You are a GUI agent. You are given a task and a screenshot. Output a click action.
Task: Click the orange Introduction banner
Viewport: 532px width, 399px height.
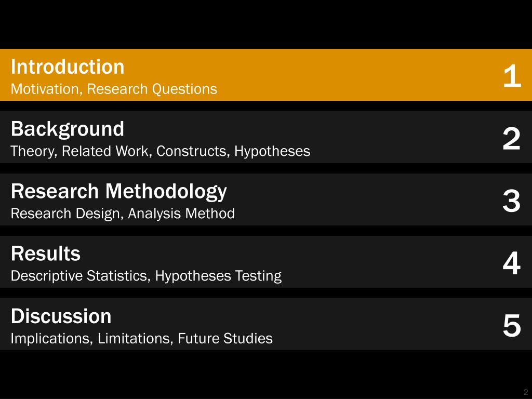[266, 75]
